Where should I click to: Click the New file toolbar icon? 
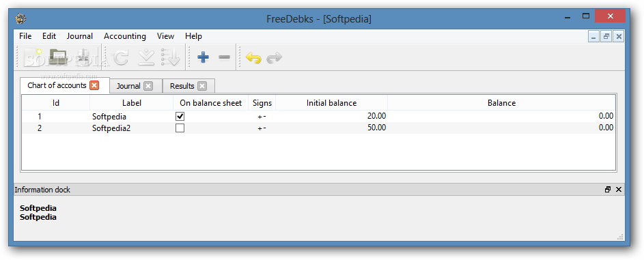tap(33, 57)
